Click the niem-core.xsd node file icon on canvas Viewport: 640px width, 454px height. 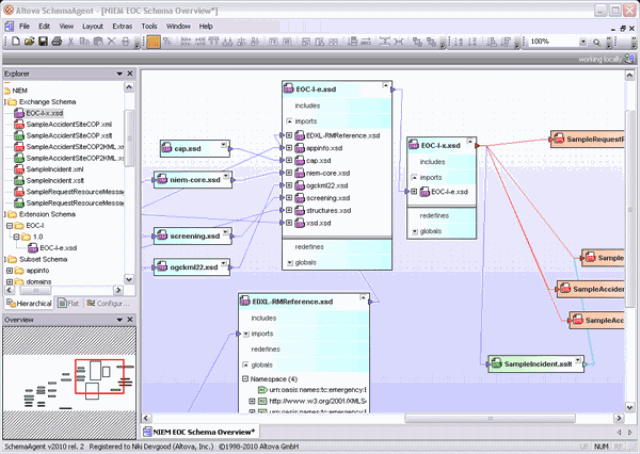162,180
